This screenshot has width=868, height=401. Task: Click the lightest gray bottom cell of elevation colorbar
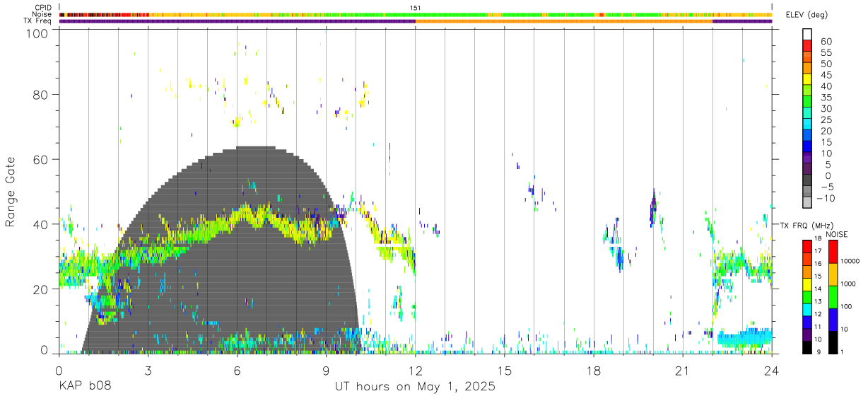[807, 204]
